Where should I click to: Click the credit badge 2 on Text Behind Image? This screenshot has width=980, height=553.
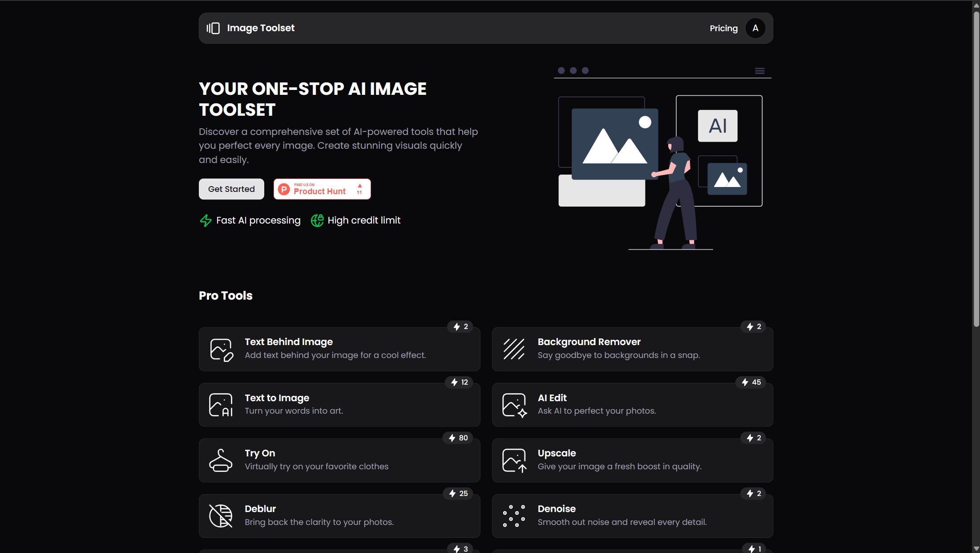pos(460,327)
